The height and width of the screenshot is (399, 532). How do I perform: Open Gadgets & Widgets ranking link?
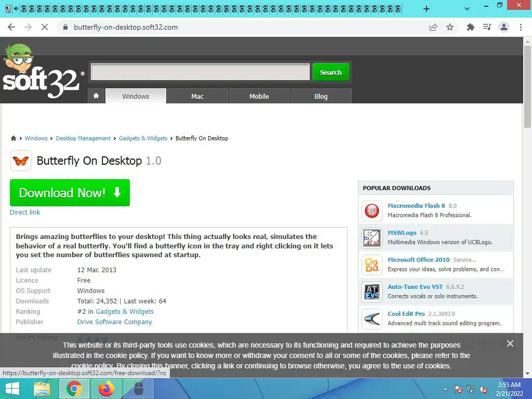pos(125,311)
